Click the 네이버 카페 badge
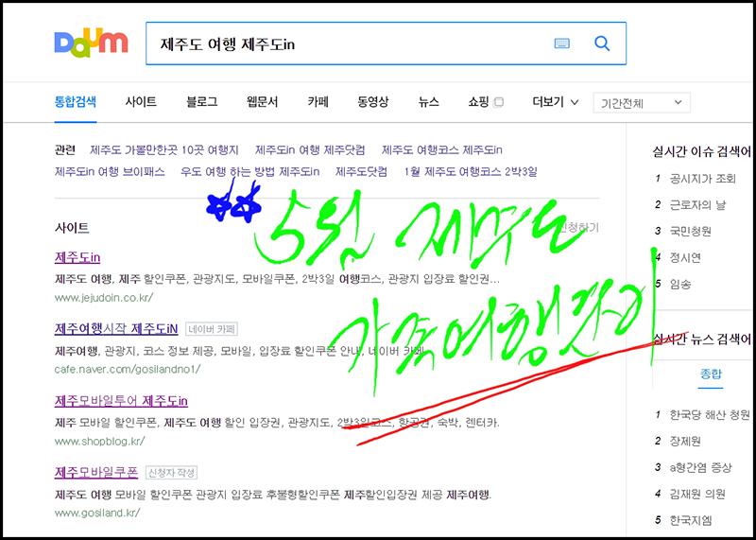Viewport: 756px width, 540px height. point(211,329)
